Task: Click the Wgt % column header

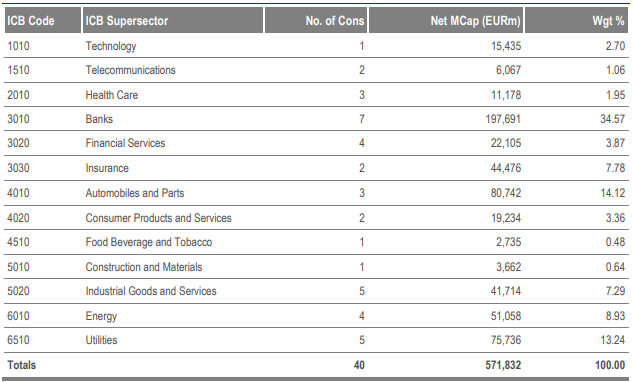Action: (576, 20)
